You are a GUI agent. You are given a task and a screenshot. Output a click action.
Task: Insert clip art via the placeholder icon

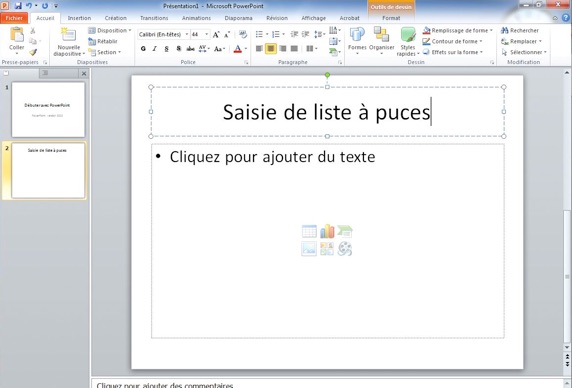tap(327, 249)
